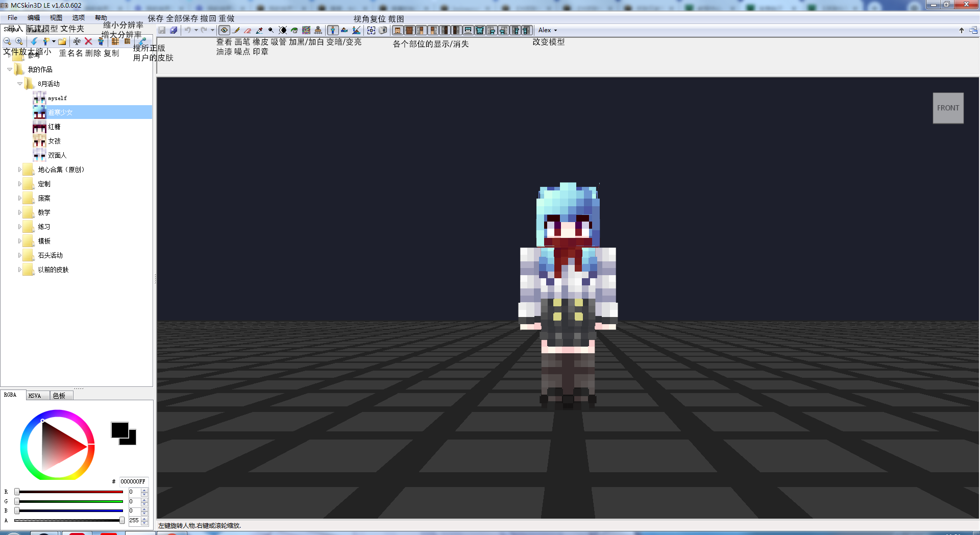Image resolution: width=980 pixels, height=535 pixels.
Task: Click the Save All icon
Action: (x=174, y=30)
